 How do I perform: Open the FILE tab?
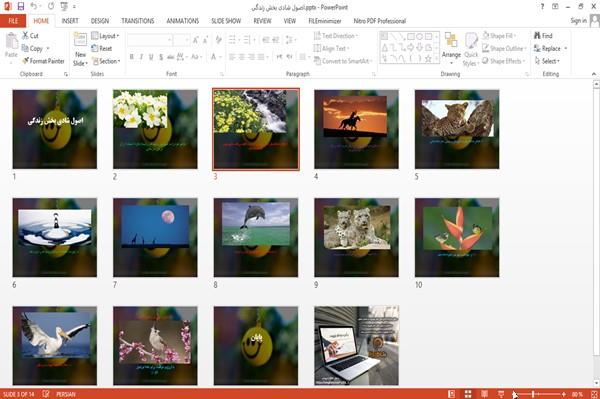pos(13,21)
